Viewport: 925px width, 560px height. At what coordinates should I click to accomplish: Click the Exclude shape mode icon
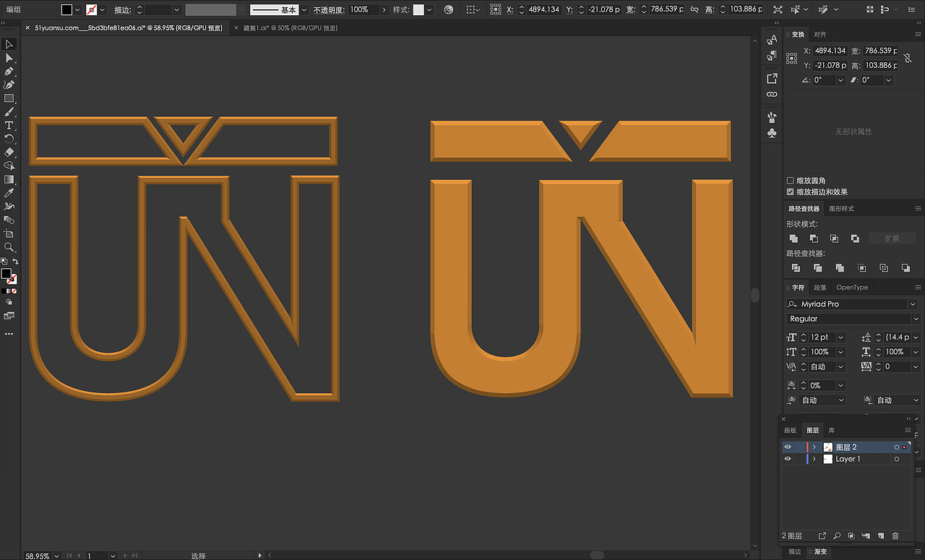(x=855, y=238)
